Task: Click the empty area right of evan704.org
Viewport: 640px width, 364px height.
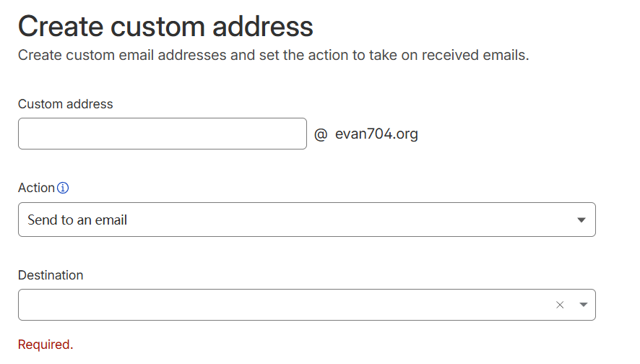Action: pos(520,134)
